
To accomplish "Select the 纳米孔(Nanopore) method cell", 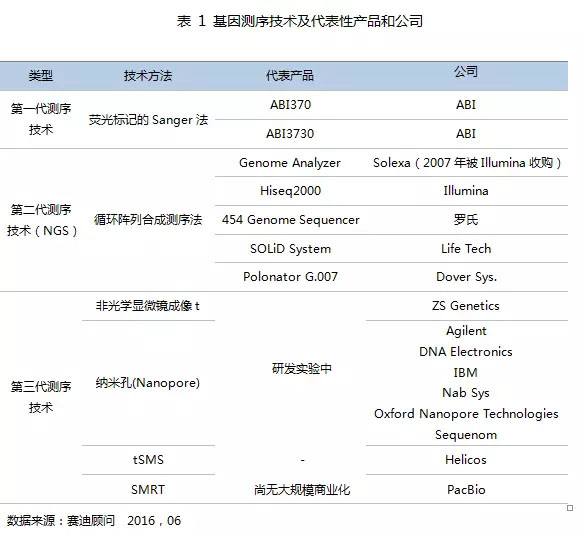I will coord(148,383).
